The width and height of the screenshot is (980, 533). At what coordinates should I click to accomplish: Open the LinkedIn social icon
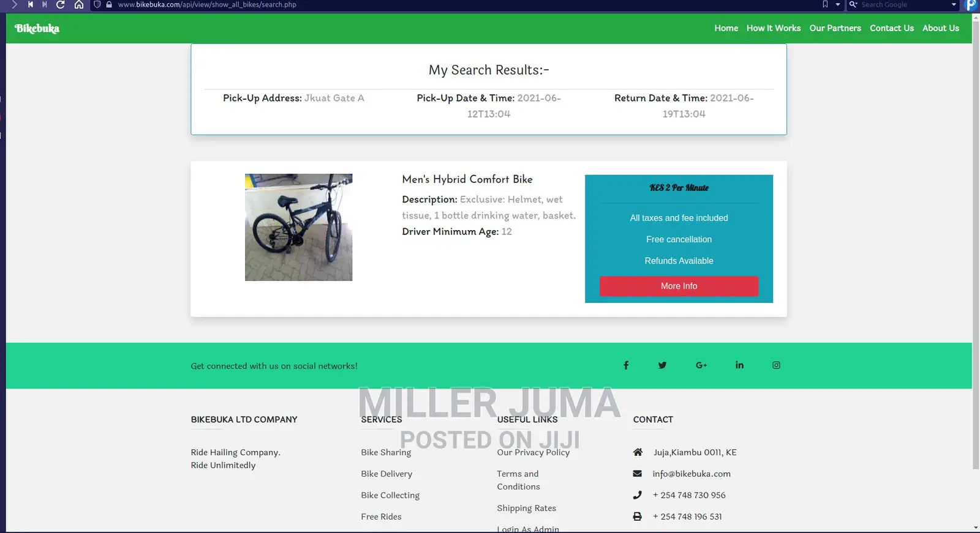coord(739,365)
